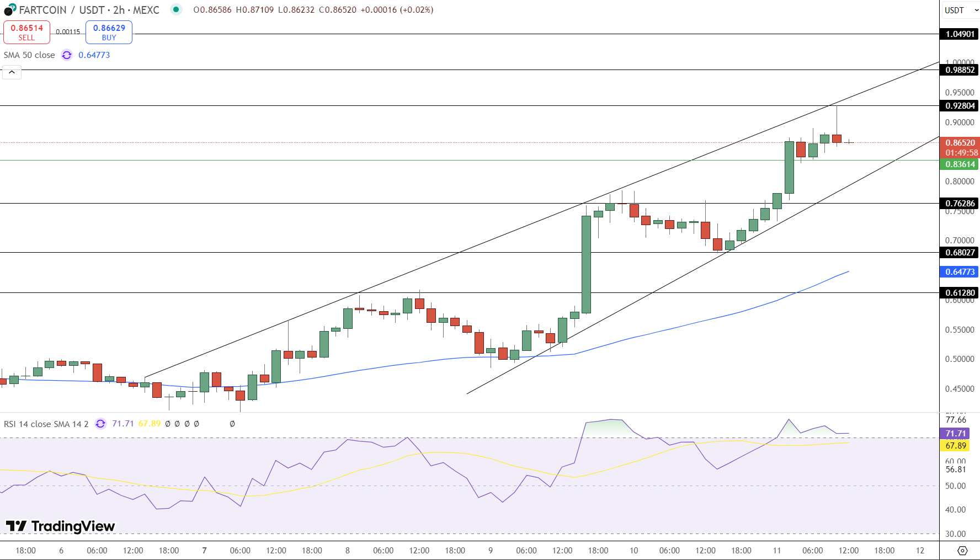
Task: Click the 0.98852 price level label
Action: tap(960, 70)
